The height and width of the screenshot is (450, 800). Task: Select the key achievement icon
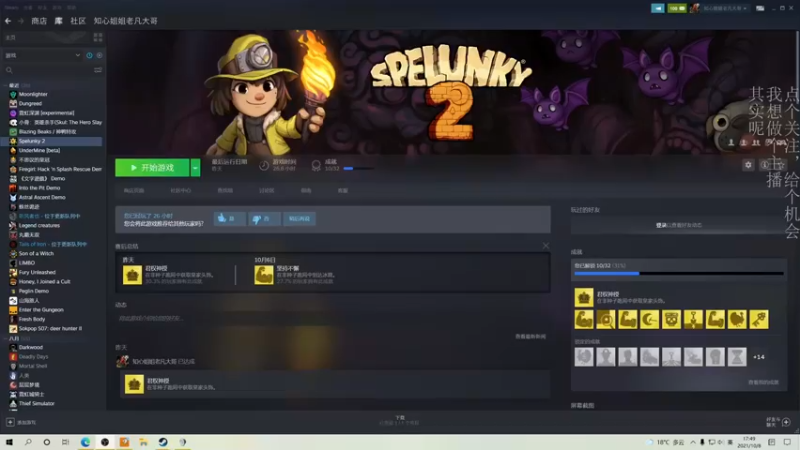(759, 319)
